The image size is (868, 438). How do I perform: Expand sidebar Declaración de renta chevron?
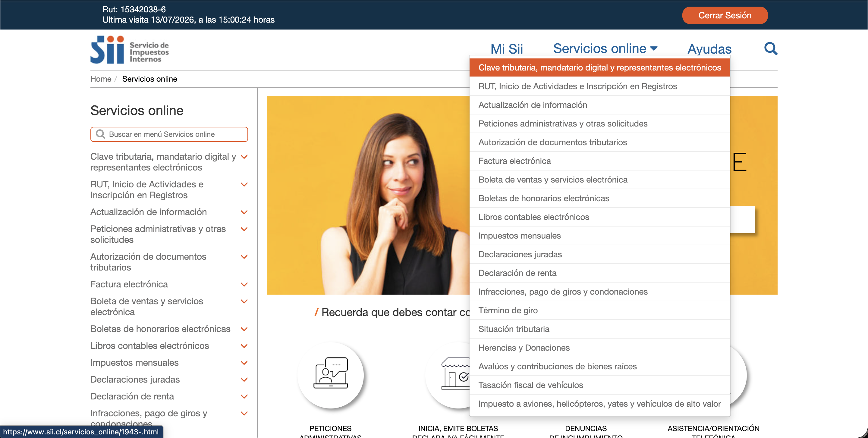[x=244, y=396]
